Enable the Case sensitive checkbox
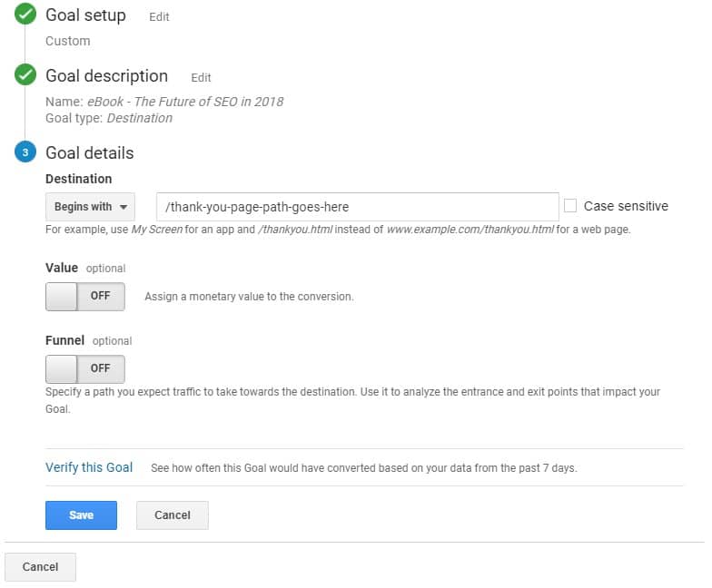 (570, 206)
